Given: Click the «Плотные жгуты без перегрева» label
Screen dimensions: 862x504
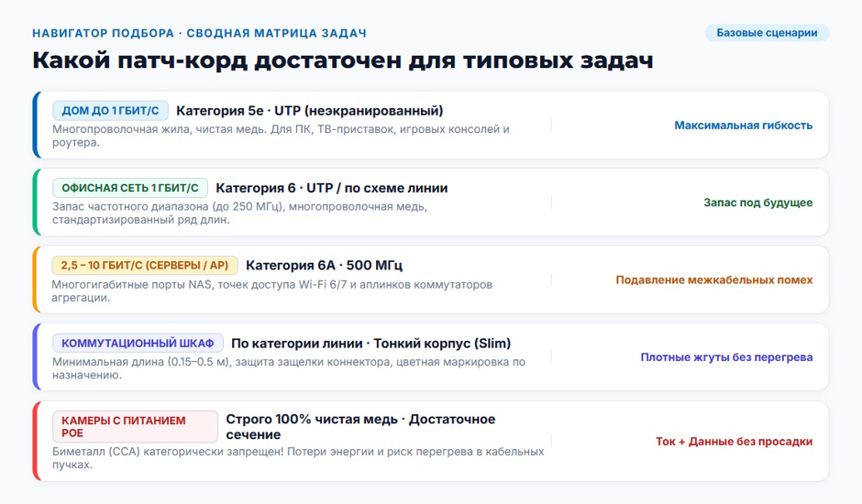Looking at the screenshot, I should coord(726,357).
